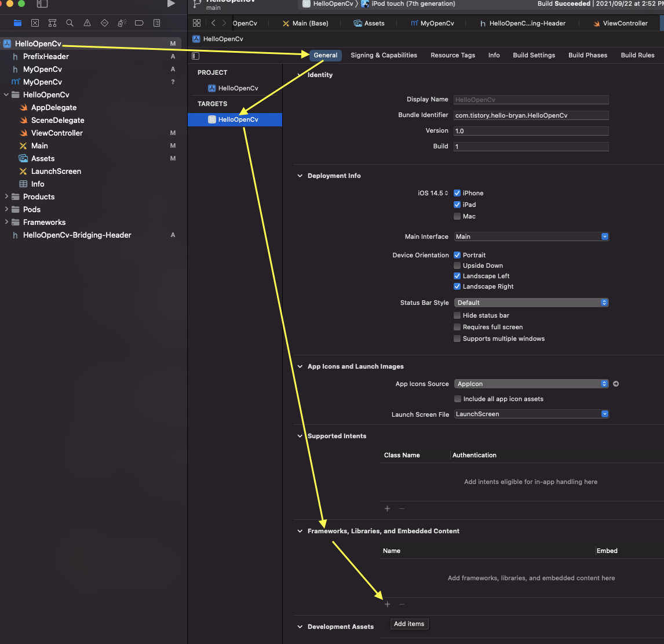Open the ViewController editor tab
The image size is (664, 644).
(621, 23)
